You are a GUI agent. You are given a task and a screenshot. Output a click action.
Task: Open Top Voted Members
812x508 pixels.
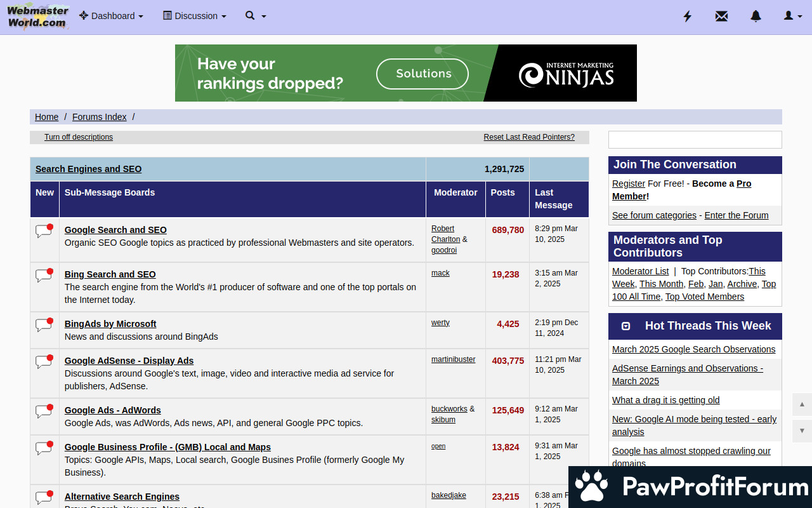click(704, 297)
